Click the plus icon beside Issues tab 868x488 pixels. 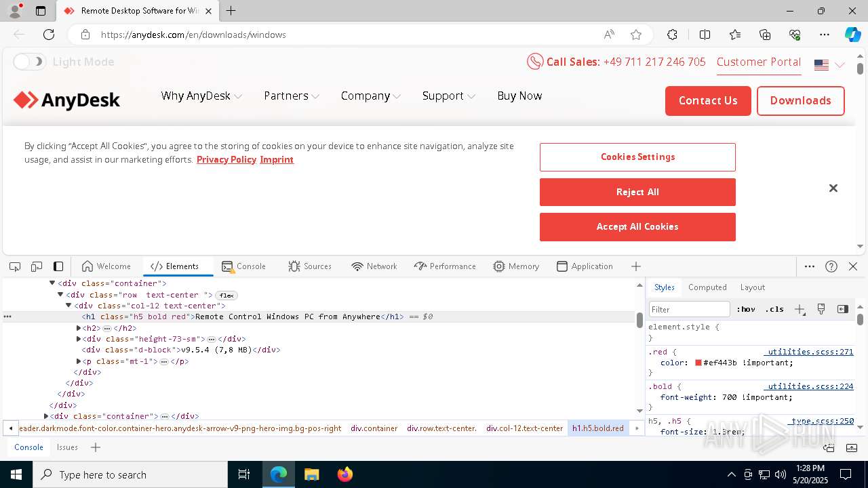[x=96, y=447]
